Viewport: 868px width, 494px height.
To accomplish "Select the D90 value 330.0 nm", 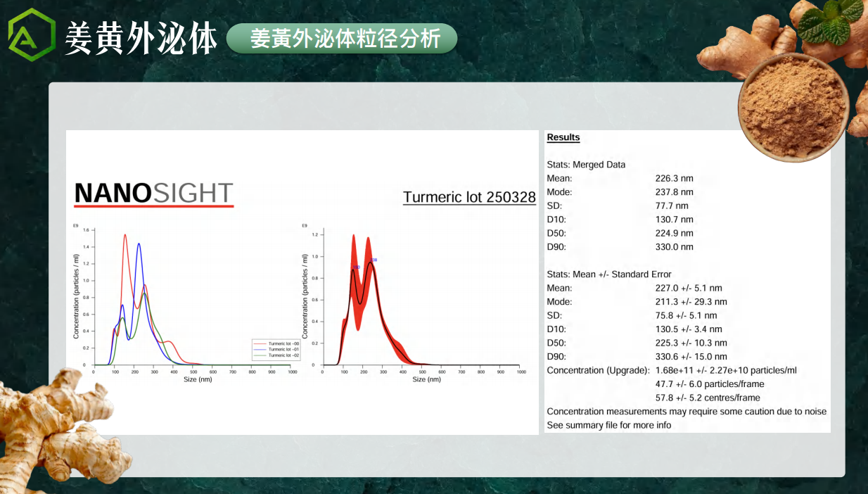I will pyautogui.click(x=674, y=247).
